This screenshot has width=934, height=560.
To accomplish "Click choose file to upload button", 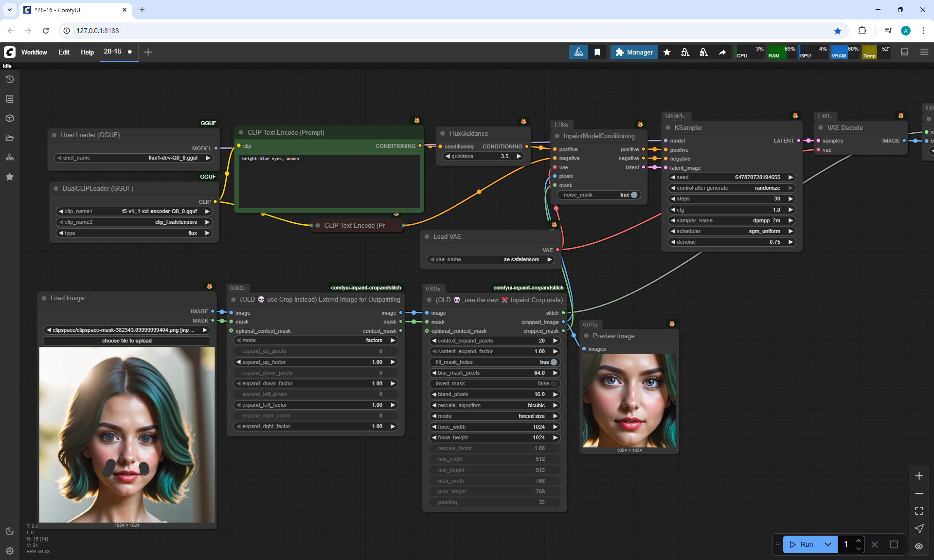I will [126, 341].
